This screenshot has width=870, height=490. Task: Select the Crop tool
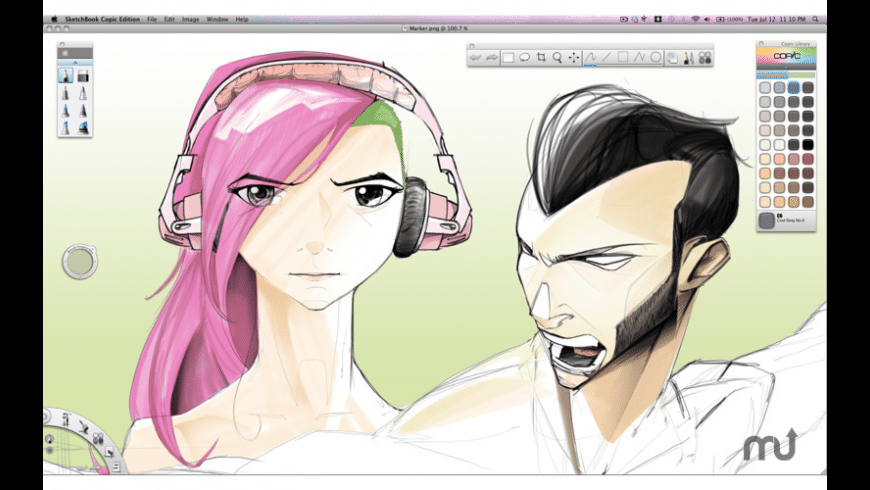[x=541, y=58]
